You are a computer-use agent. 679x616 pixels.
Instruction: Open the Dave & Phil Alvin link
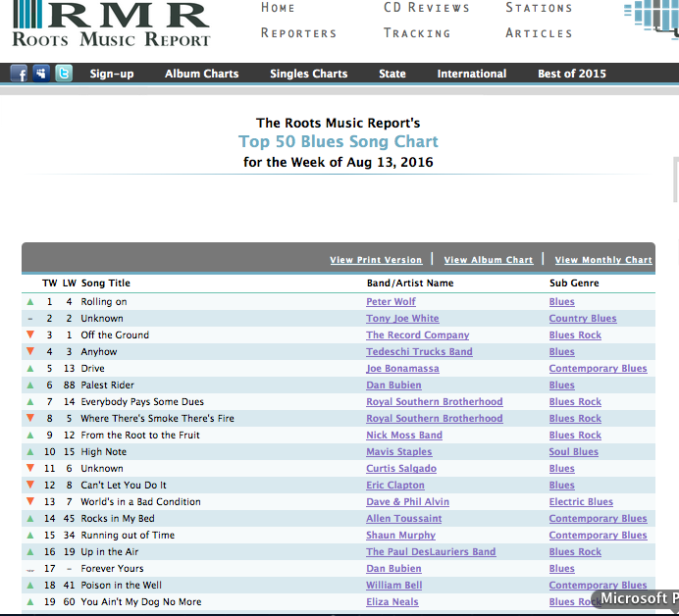point(408,501)
